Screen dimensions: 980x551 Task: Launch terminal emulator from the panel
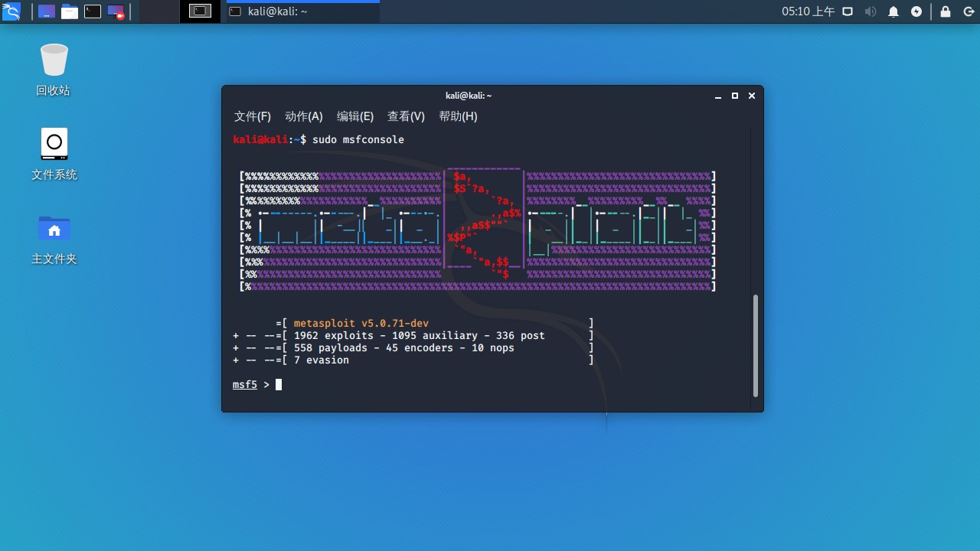tap(93, 11)
